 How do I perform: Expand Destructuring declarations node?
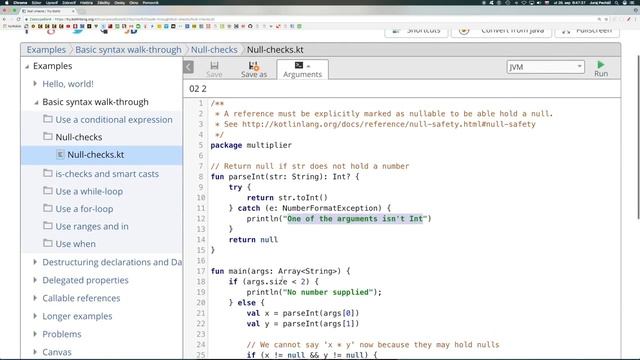(35, 262)
